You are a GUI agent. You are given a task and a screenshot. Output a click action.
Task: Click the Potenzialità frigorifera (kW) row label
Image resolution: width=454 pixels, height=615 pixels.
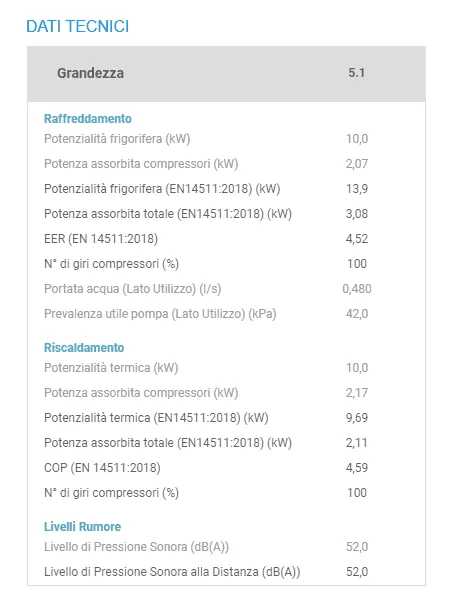click(117, 139)
